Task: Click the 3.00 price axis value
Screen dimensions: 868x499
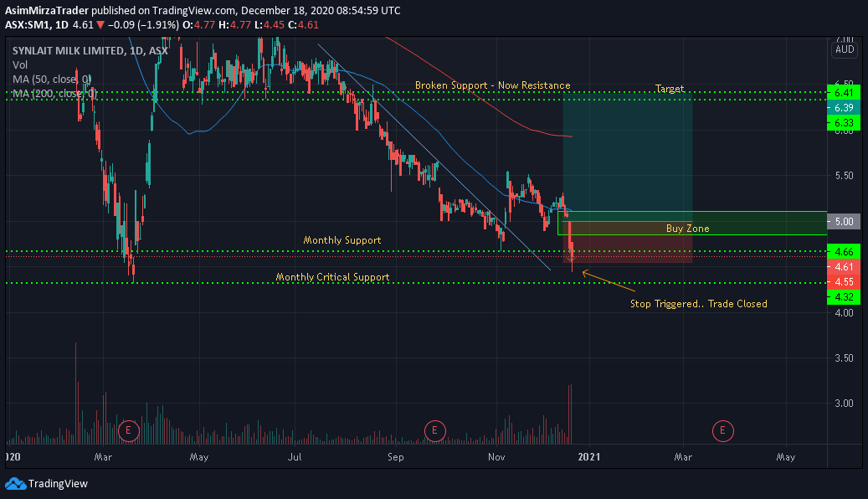Action: [845, 404]
